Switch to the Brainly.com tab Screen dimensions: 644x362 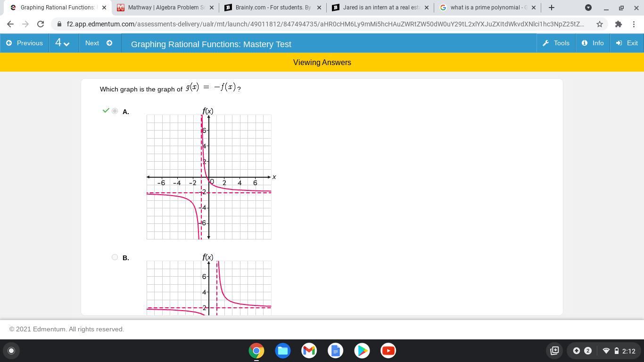[273, 8]
